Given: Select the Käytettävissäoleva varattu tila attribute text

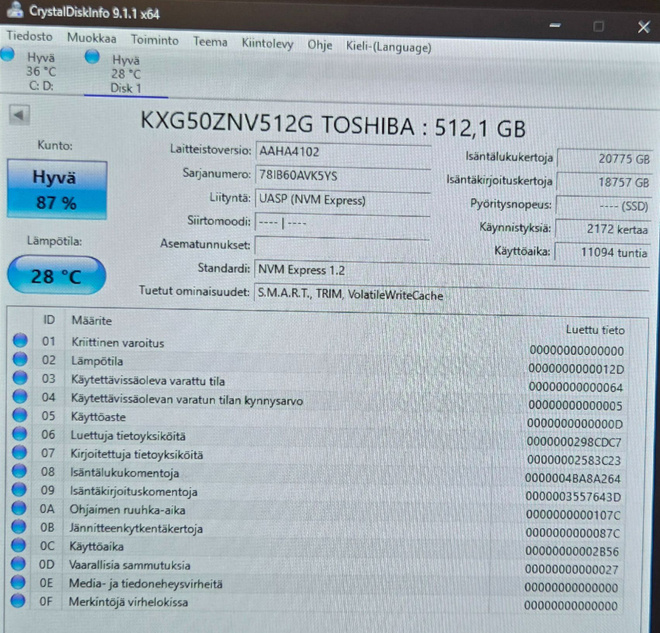Looking at the screenshot, I should pyautogui.click(x=148, y=381).
